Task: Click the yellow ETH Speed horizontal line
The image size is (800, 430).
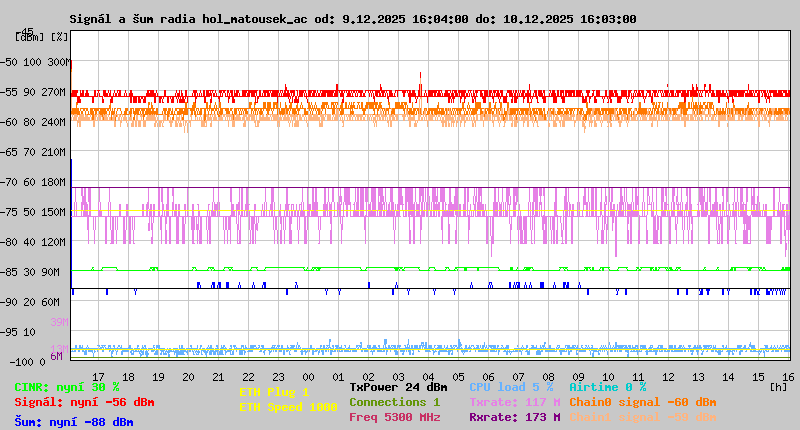Action: (x=430, y=211)
